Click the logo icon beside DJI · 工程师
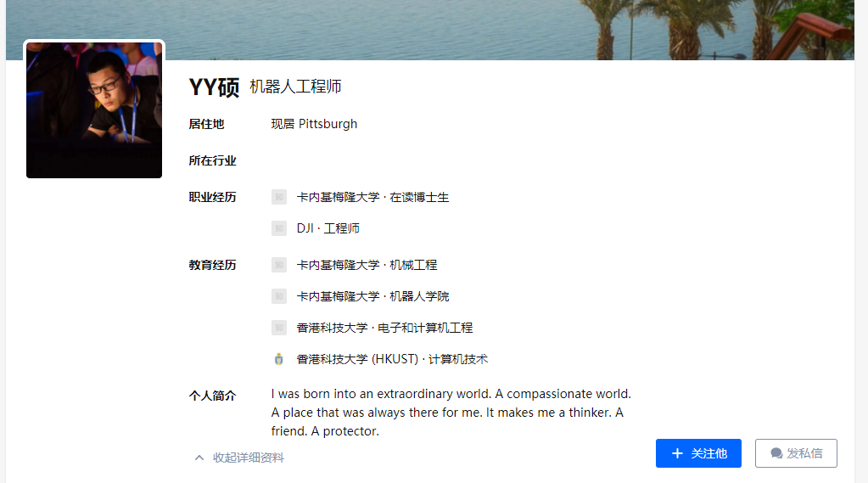Viewport: 868px width, 483px height. (x=279, y=228)
